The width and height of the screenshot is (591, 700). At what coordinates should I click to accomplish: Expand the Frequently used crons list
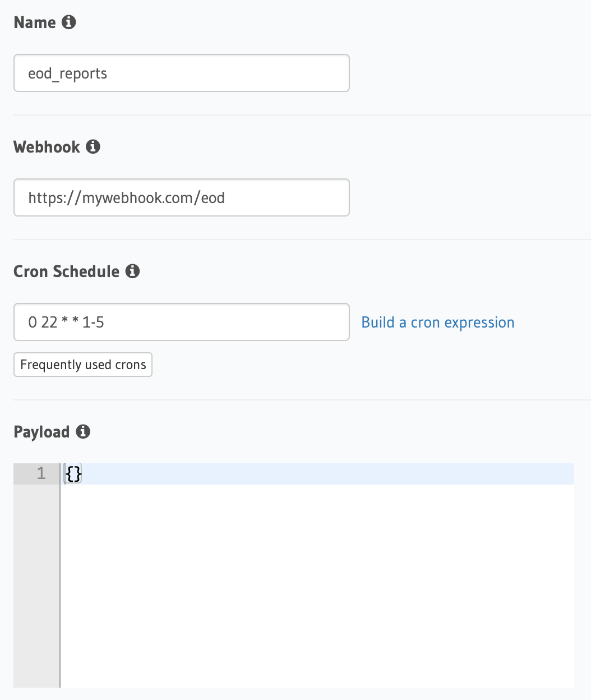click(83, 365)
